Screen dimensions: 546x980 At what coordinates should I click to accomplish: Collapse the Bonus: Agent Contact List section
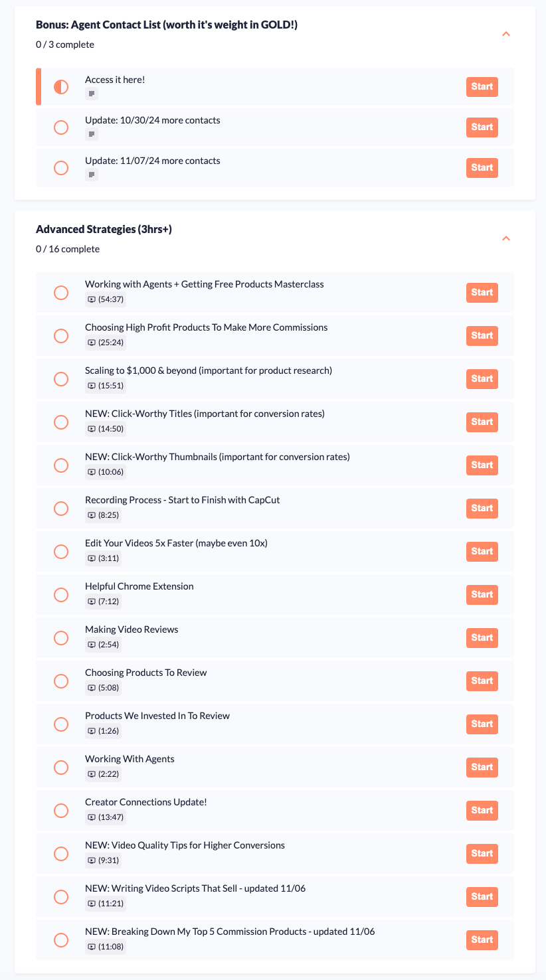[x=506, y=34]
